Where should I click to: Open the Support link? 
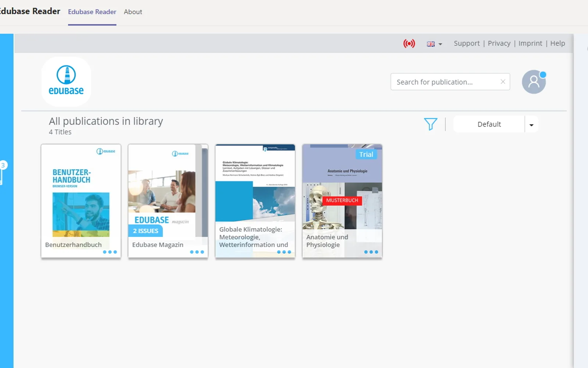coord(467,43)
